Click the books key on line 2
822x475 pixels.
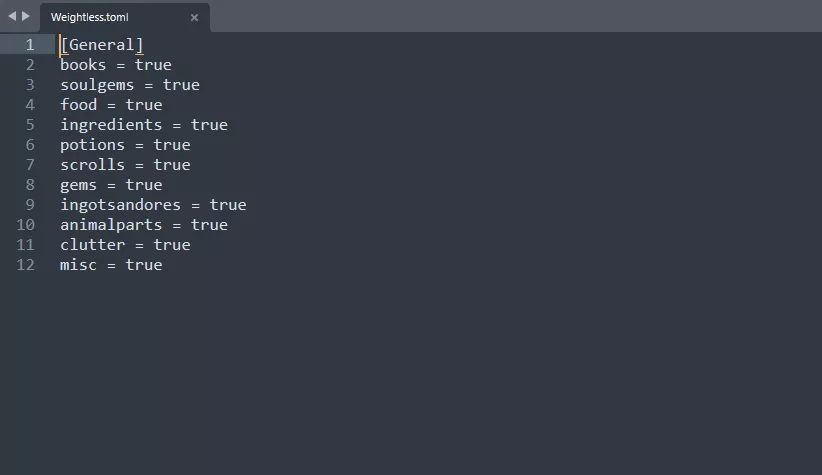(x=83, y=65)
